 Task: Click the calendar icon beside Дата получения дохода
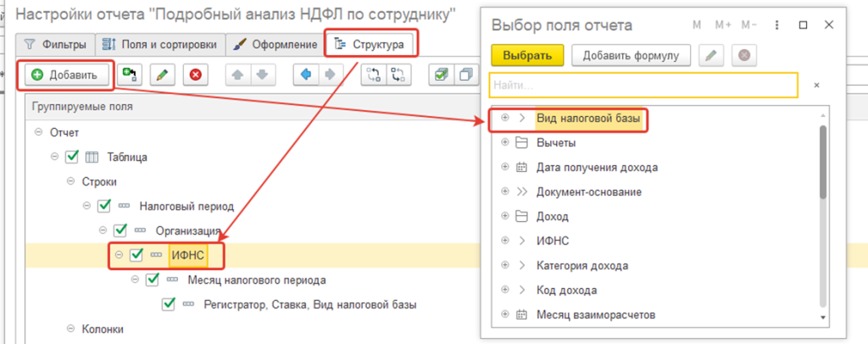click(521, 167)
